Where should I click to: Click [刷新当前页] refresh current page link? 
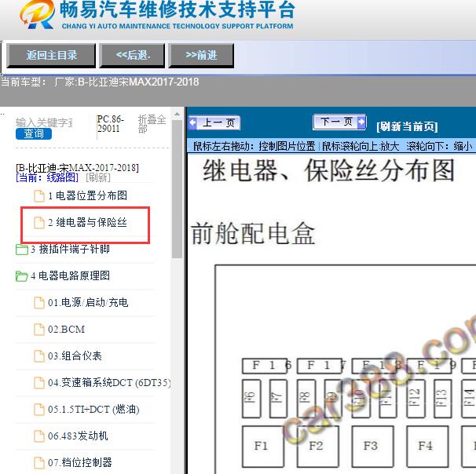click(x=407, y=126)
